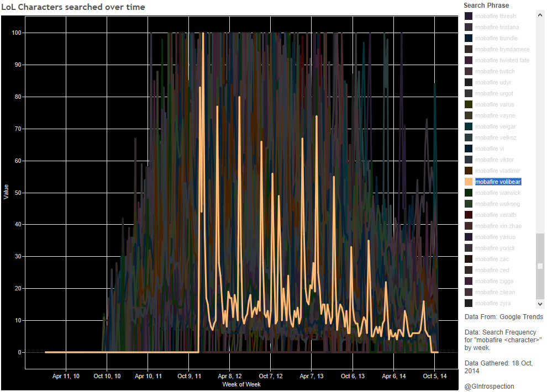
Task: Click the mobafire warwick green swatch
Action: pyautogui.click(x=469, y=193)
